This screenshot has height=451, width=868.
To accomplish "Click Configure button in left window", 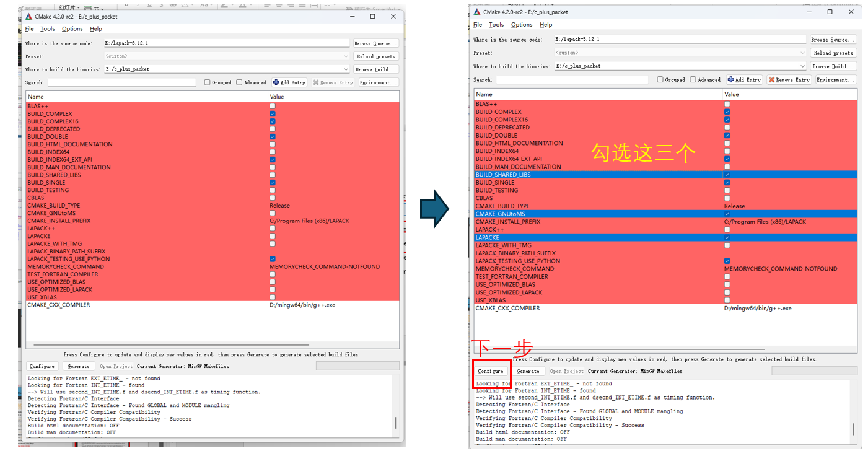I will coord(42,366).
